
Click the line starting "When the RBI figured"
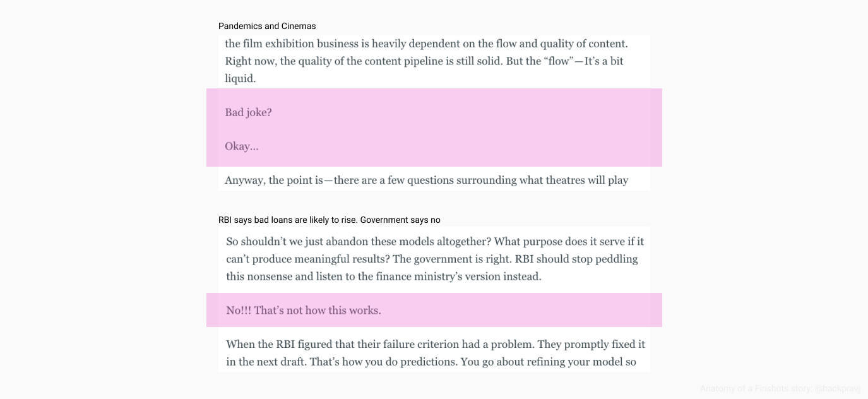(x=436, y=345)
